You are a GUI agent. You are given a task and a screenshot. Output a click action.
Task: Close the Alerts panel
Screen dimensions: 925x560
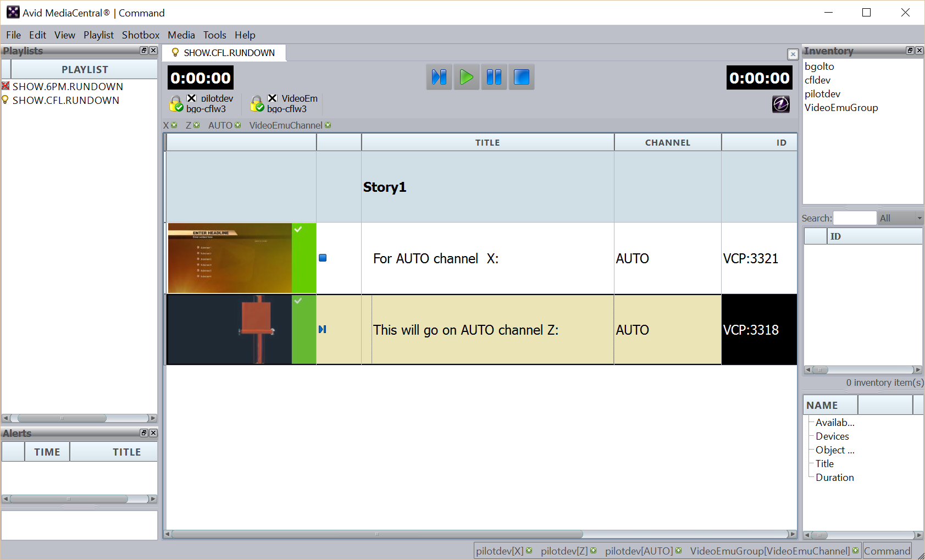coord(153,433)
